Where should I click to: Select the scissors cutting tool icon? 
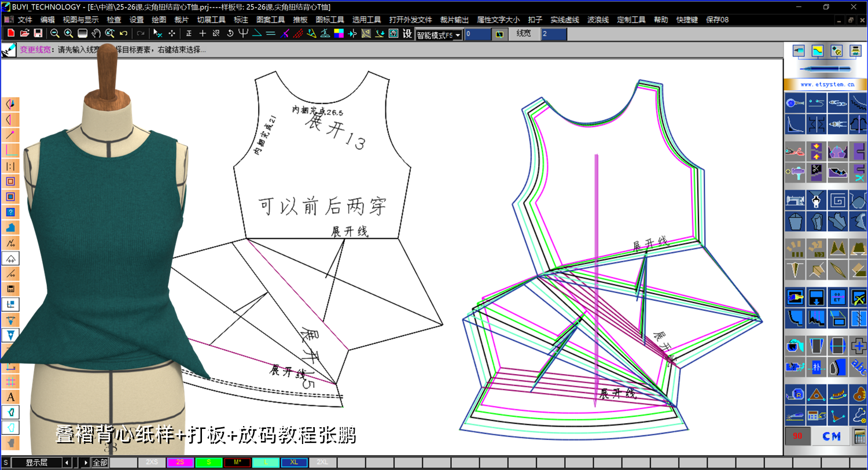(795, 152)
